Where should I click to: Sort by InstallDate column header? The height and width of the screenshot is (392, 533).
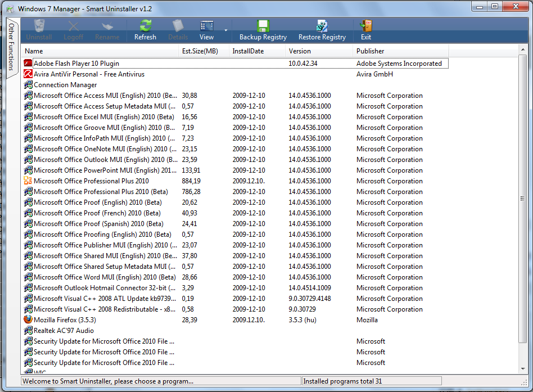257,51
